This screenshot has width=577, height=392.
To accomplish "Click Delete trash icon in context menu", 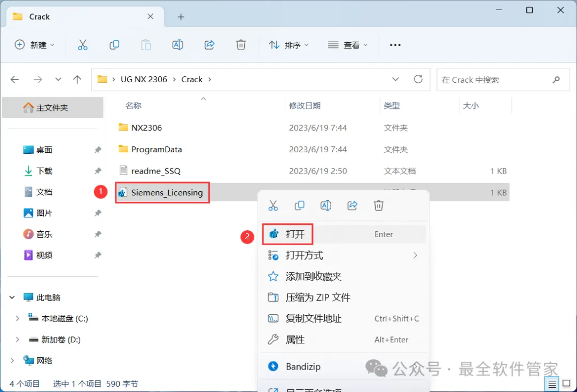I will (379, 206).
